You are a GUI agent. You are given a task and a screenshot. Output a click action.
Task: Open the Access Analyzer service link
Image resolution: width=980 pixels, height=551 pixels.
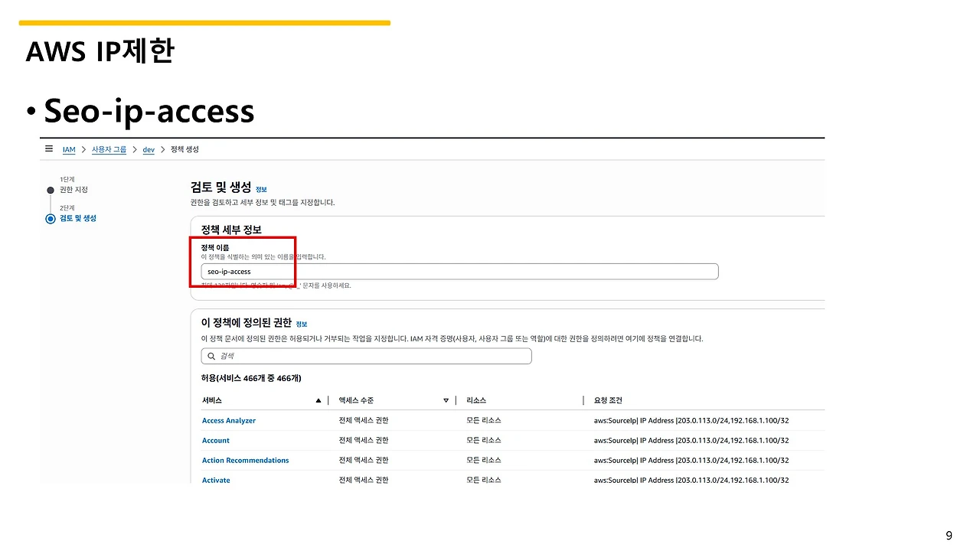pos(229,421)
